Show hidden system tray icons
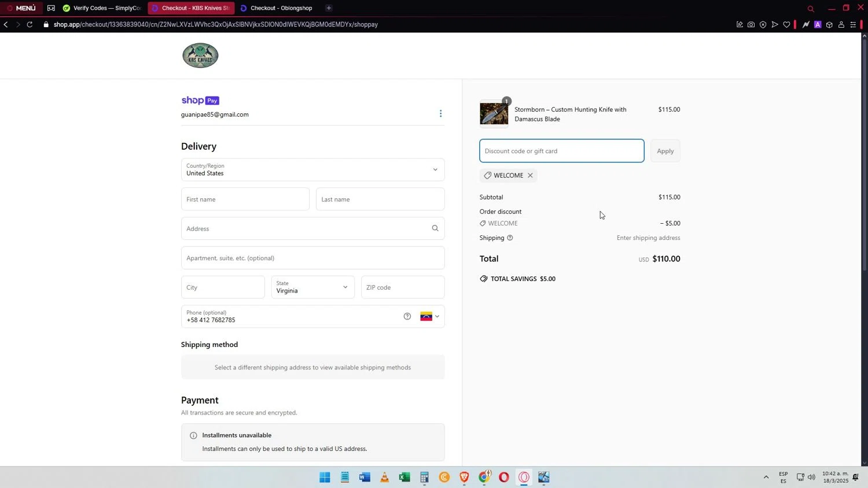Viewport: 868px width, 488px height. 766,477
